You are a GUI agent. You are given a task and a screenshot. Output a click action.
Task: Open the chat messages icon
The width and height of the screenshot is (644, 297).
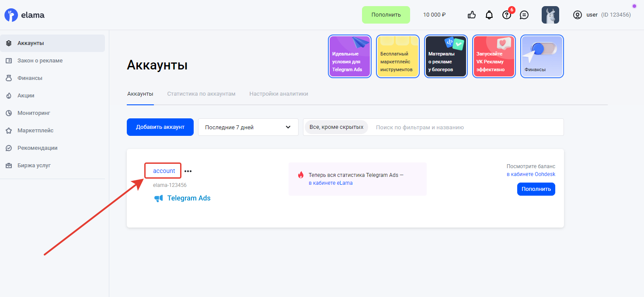coord(524,15)
